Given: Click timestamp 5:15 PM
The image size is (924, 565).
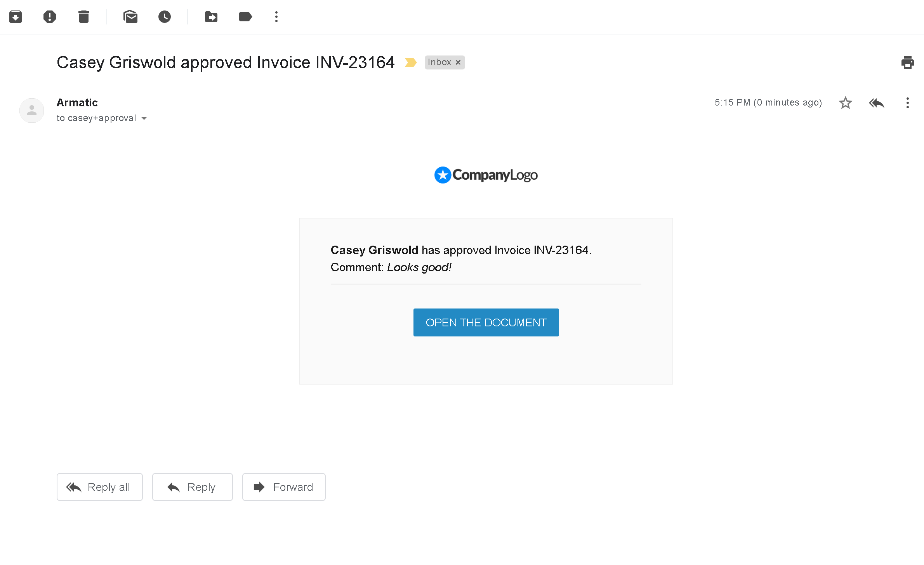Looking at the screenshot, I should point(768,102).
